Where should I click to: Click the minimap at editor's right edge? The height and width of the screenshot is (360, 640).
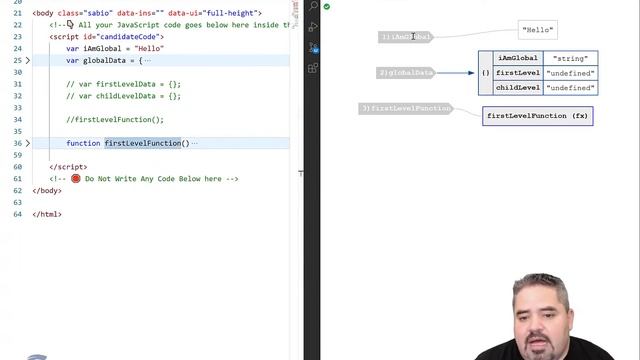[x=296, y=14]
